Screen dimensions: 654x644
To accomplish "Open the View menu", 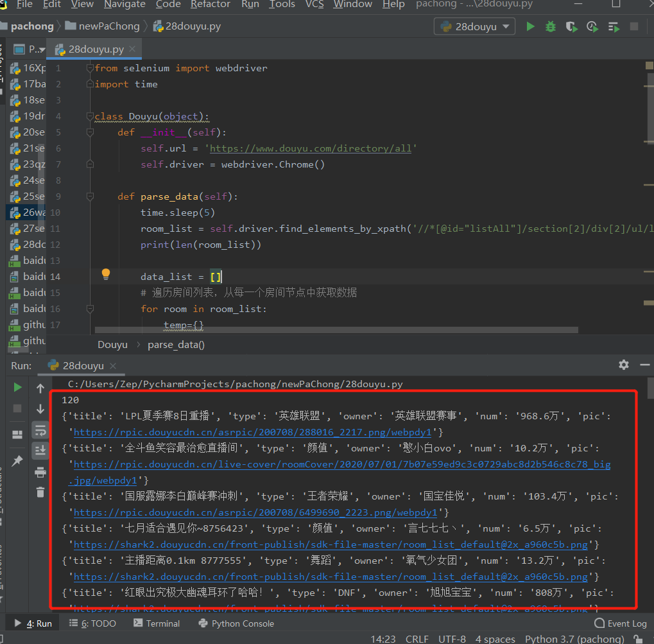I will pos(82,4).
